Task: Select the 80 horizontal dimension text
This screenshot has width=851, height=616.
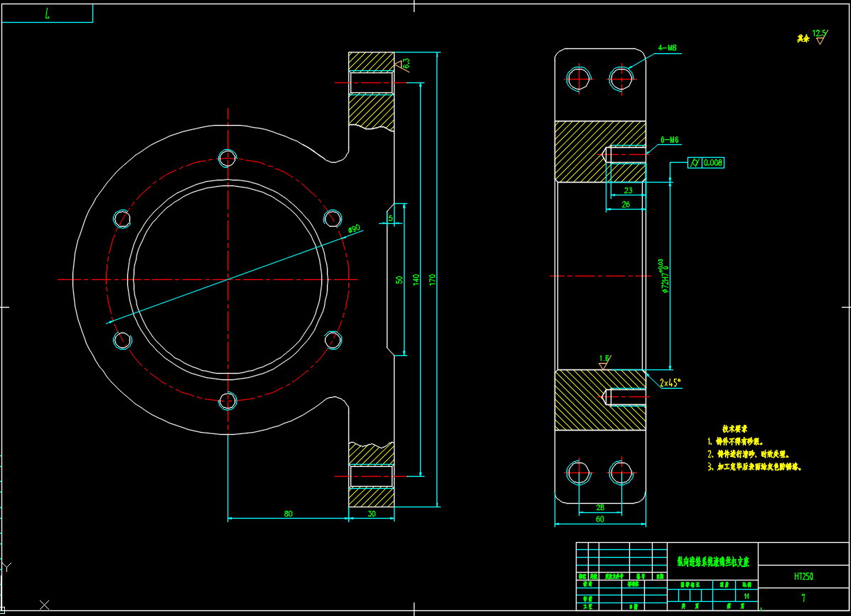Action: point(288,513)
